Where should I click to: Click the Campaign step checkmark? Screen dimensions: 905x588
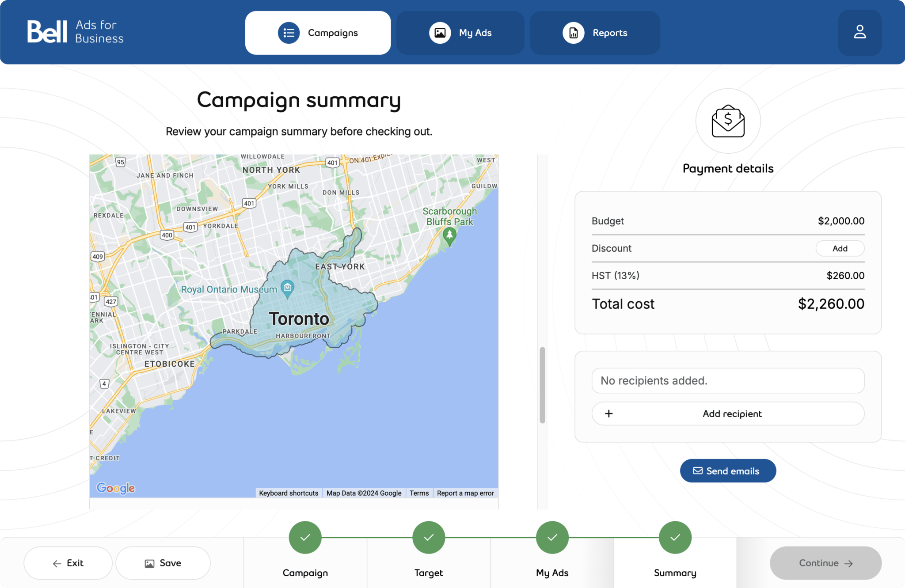tap(305, 537)
